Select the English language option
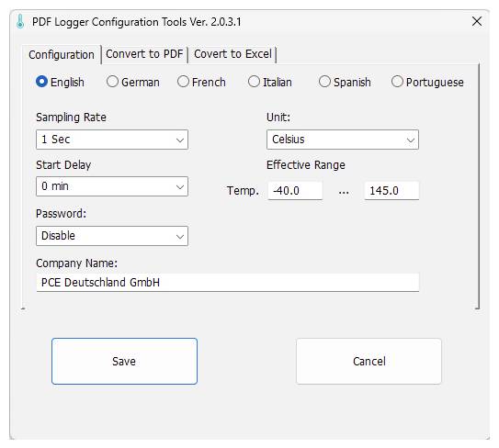Screen dimensions: 499x448 pyautogui.click(x=60, y=82)
